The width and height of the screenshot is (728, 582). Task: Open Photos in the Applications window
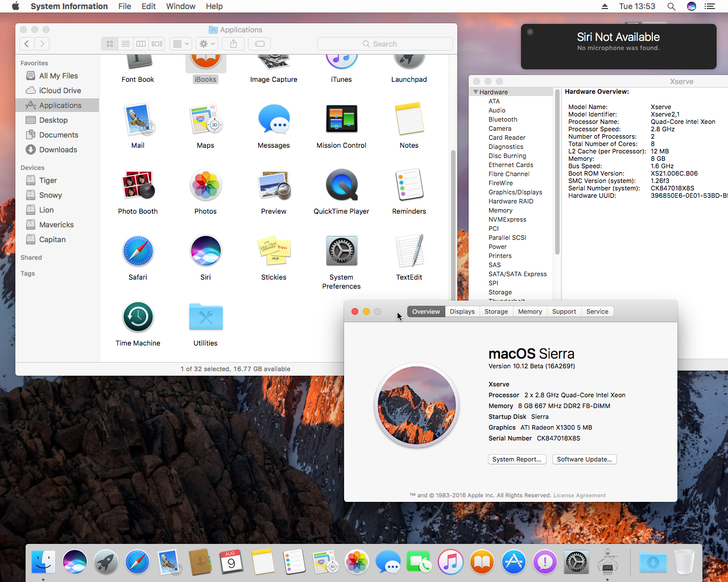click(205, 185)
